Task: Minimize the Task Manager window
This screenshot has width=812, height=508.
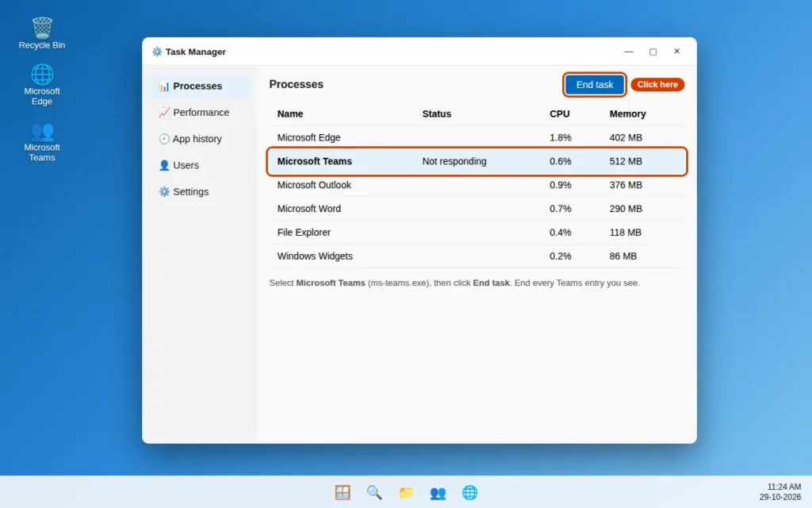Action: pos(629,52)
